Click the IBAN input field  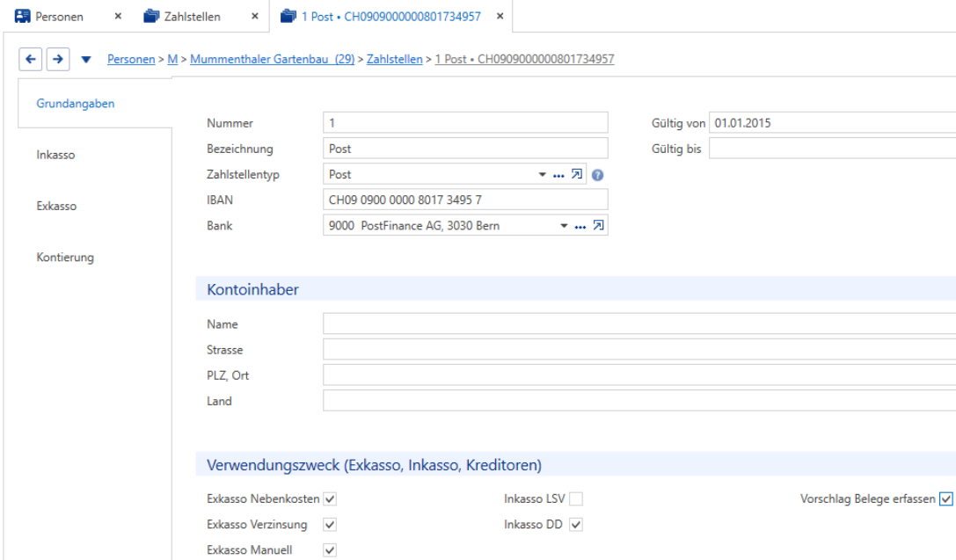click(465, 200)
